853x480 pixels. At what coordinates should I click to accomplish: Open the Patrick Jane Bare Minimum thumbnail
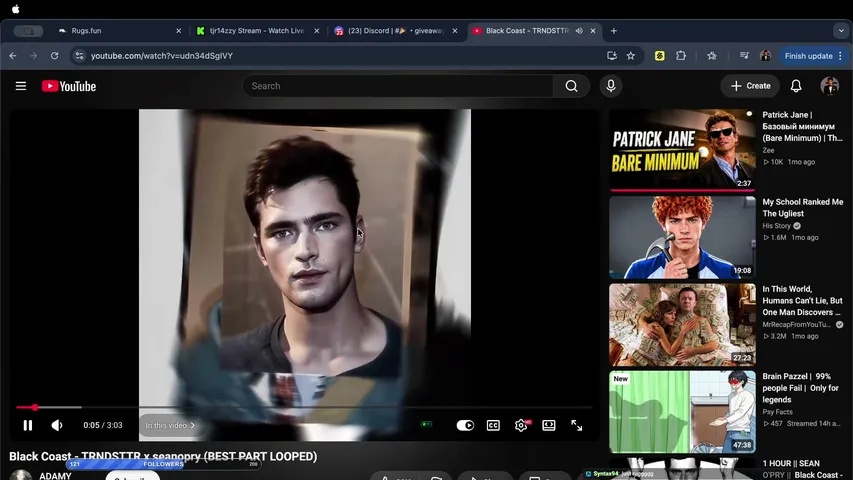click(x=682, y=150)
